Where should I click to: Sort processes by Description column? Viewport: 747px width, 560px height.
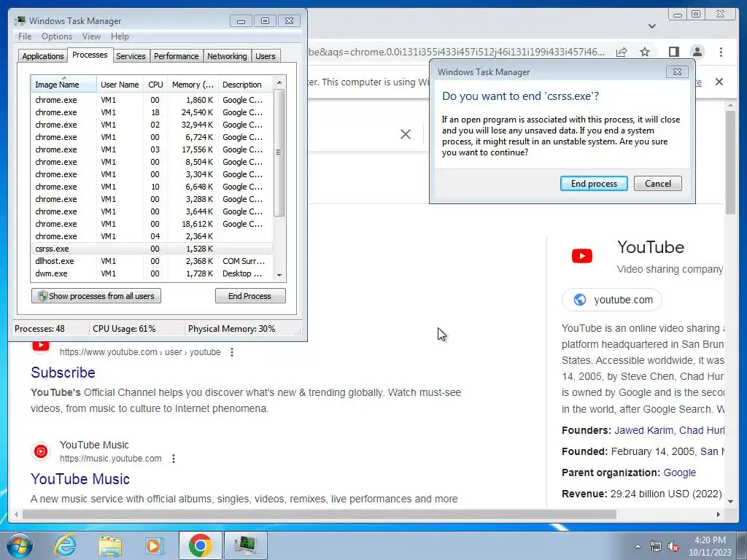pyautogui.click(x=246, y=85)
